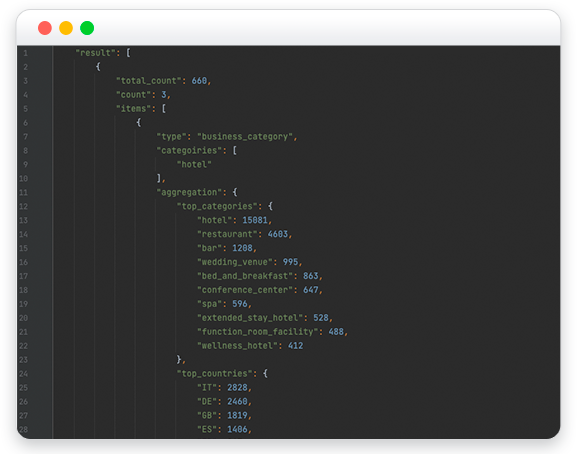Click the "conference_center" key
The height and width of the screenshot is (454, 577).
point(245,290)
